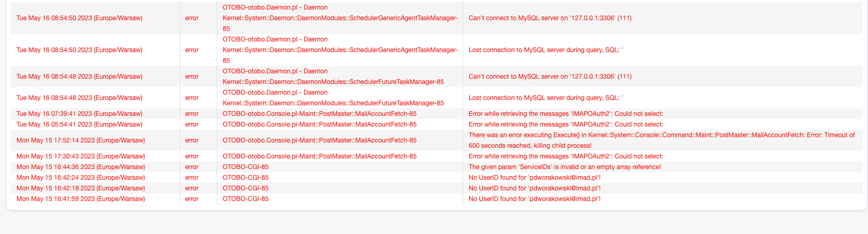Click the 'ServiceIDs' is invalid error message
The width and height of the screenshot is (868, 234).
[564, 167]
